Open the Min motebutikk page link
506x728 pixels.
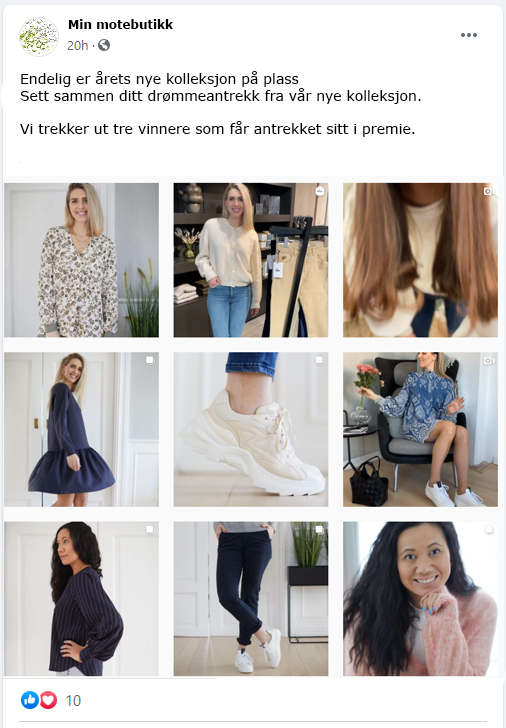pyautogui.click(x=120, y=25)
